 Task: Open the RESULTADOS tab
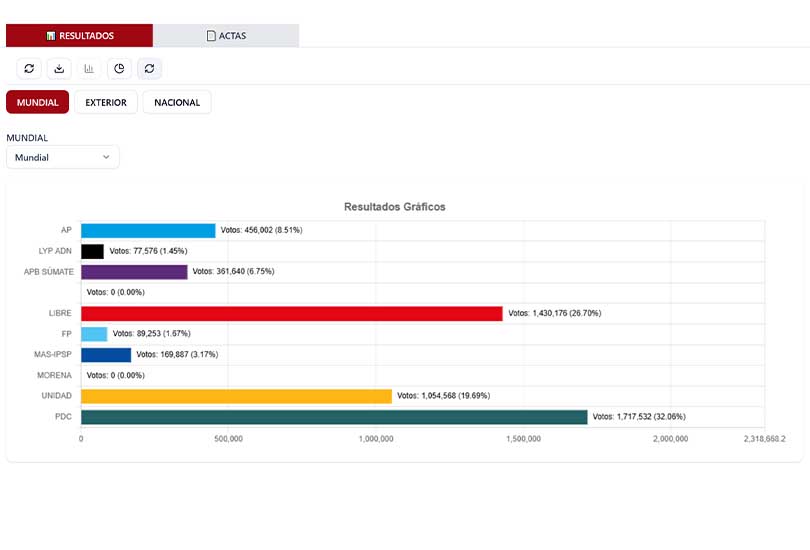[80, 36]
